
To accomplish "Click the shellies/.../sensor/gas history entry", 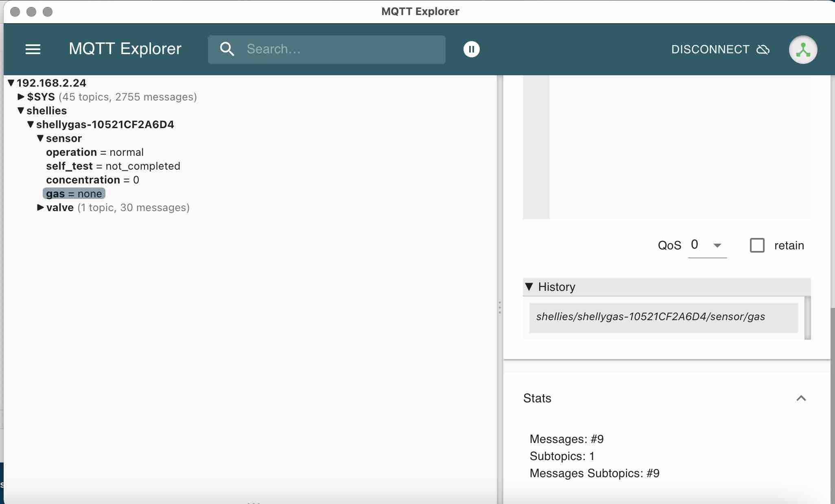I will [x=663, y=317].
